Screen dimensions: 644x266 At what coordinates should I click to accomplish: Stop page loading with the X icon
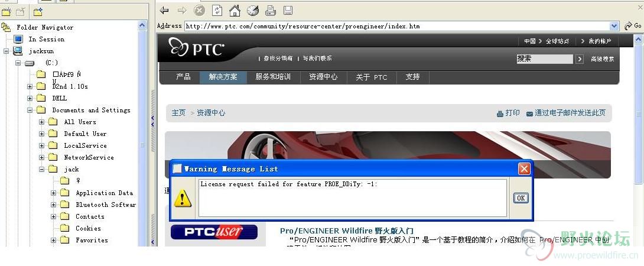[200, 10]
